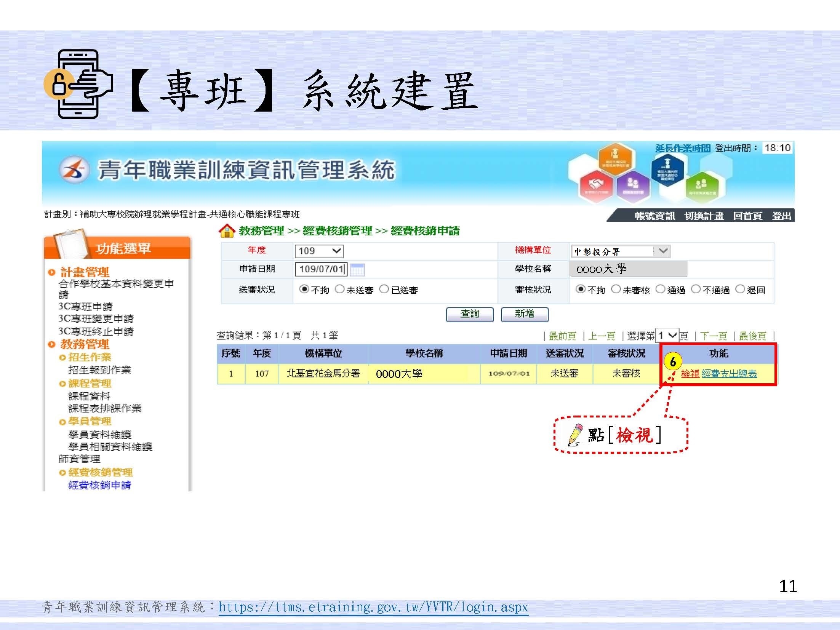
Task: Click the home icon in breadcrumb
Action: point(227,231)
